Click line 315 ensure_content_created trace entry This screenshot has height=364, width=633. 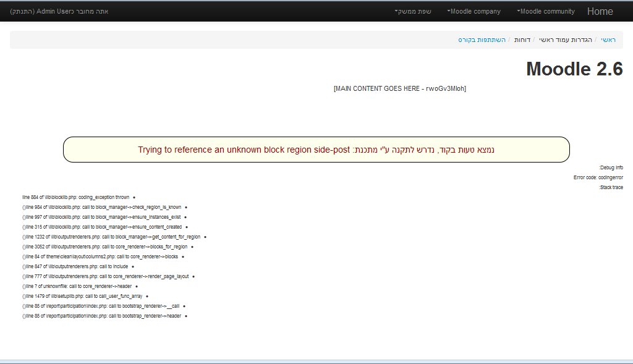tap(102, 227)
